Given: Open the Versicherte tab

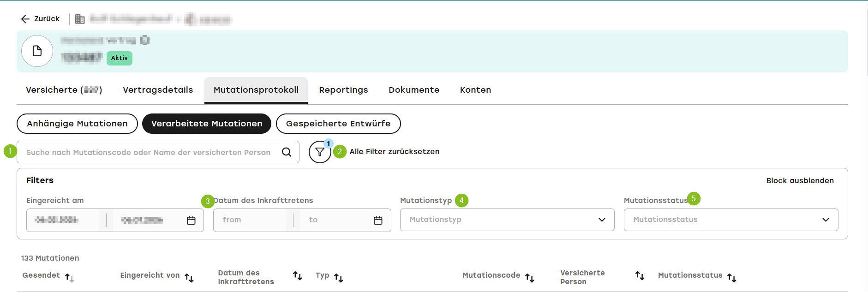Looking at the screenshot, I should (x=64, y=90).
